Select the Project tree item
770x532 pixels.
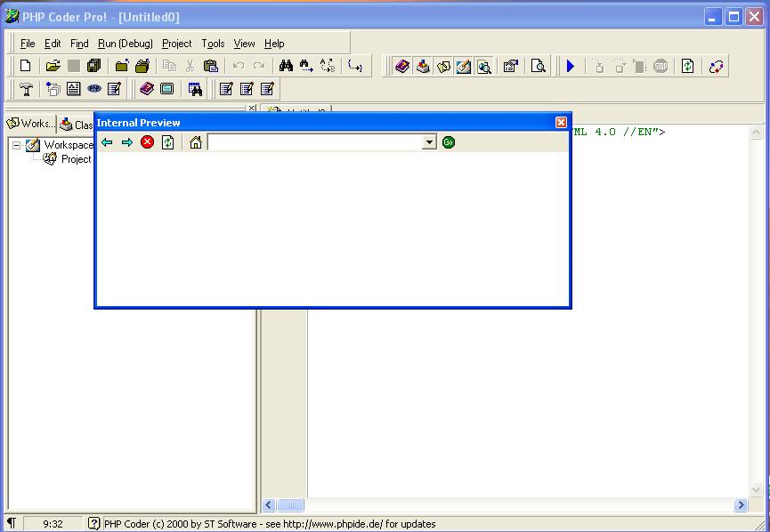[x=77, y=159]
